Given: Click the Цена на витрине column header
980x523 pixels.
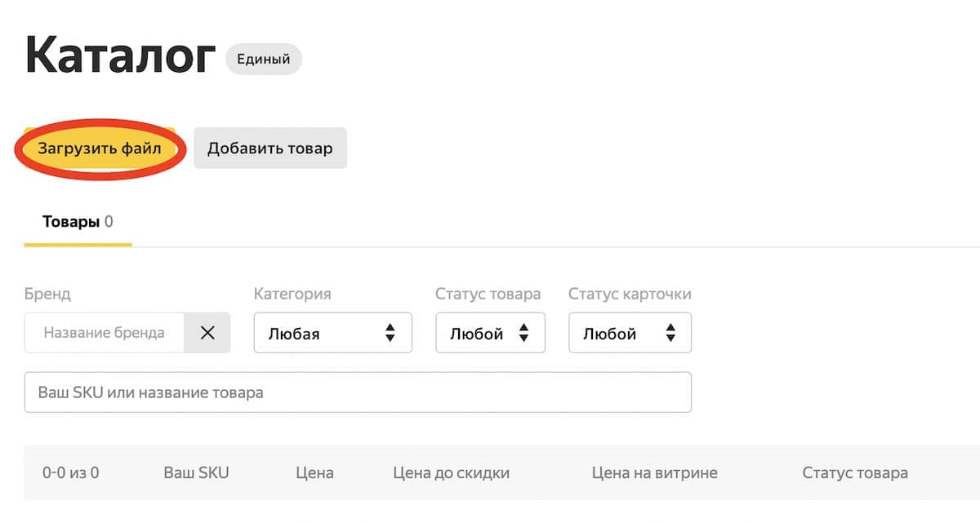Looking at the screenshot, I should pyautogui.click(x=654, y=472).
